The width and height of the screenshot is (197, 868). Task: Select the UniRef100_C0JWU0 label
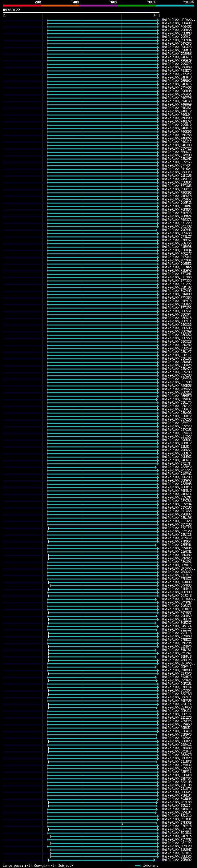[x=177, y=582]
